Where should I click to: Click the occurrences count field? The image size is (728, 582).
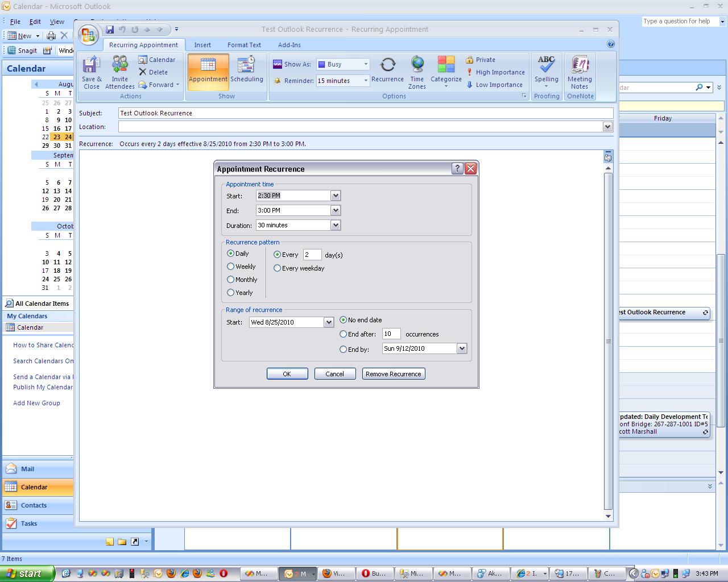point(391,334)
